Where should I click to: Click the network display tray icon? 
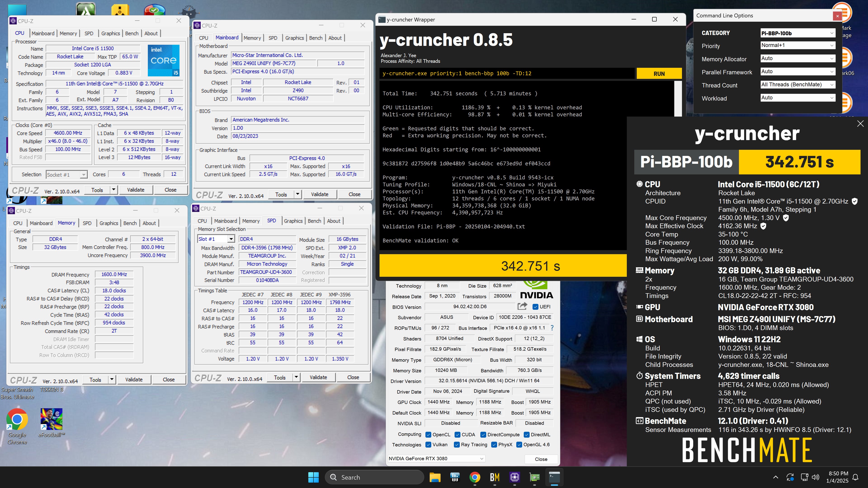804,477
